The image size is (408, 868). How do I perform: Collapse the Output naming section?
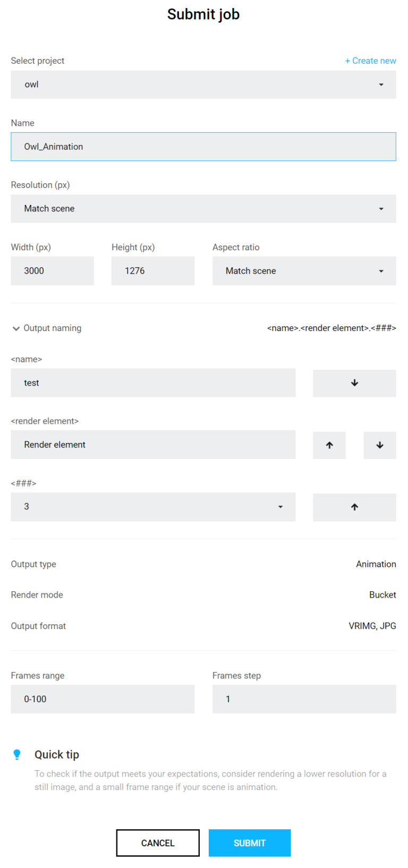(16, 328)
